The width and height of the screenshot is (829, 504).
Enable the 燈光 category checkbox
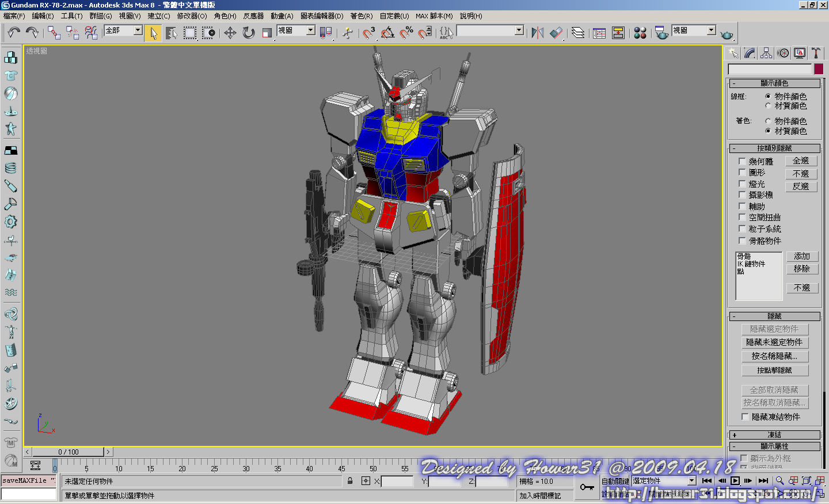tap(743, 184)
